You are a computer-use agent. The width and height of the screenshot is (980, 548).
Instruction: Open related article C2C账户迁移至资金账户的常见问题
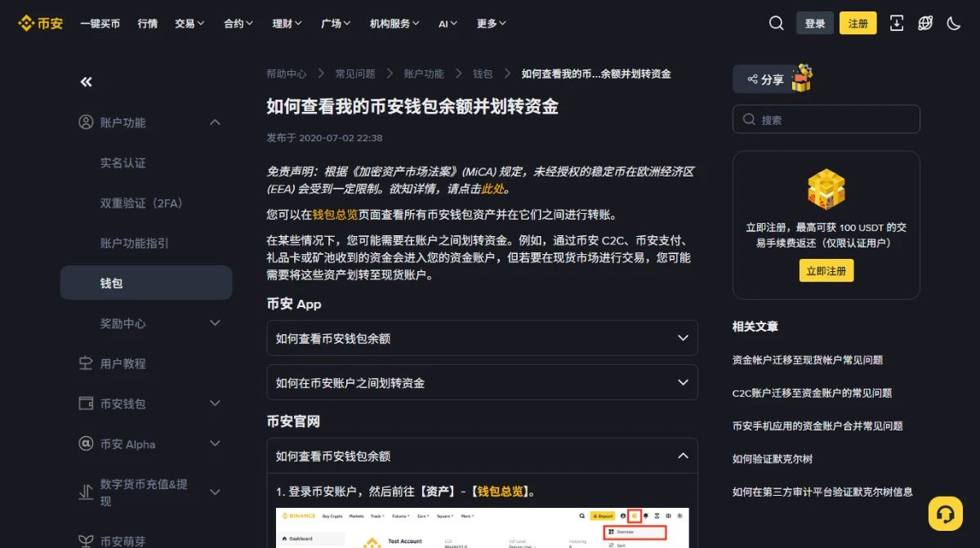(812, 393)
